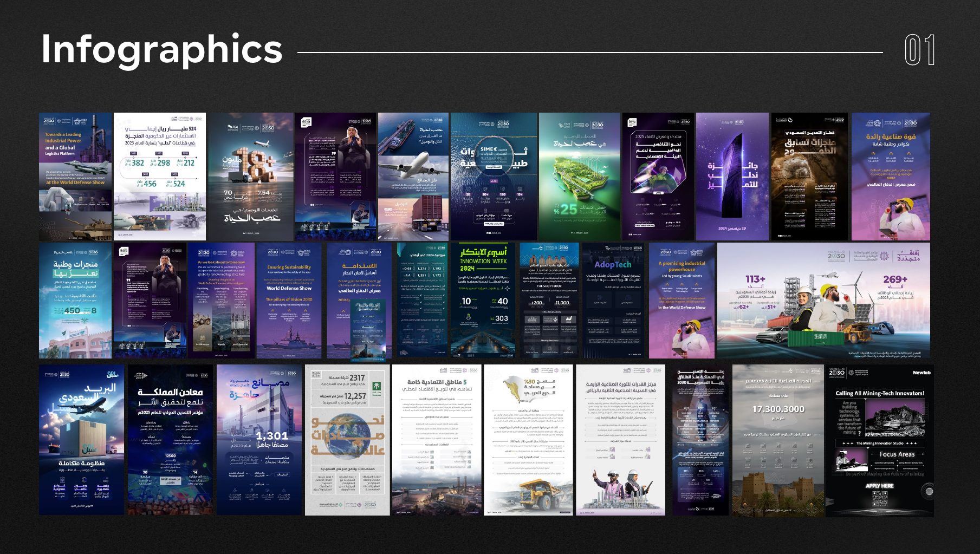The image size is (980, 554).
Task: Open the purple crystal tower award poster
Action: pyautogui.click(x=732, y=177)
